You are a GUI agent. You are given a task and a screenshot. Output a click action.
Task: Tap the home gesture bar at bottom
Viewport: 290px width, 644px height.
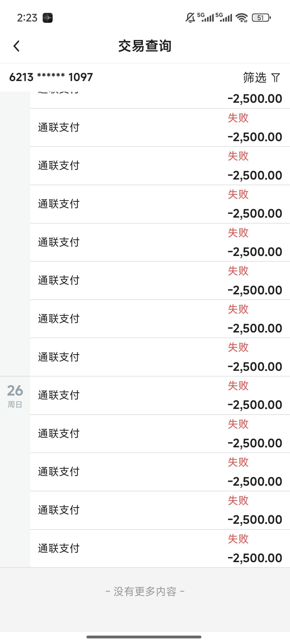144,637
